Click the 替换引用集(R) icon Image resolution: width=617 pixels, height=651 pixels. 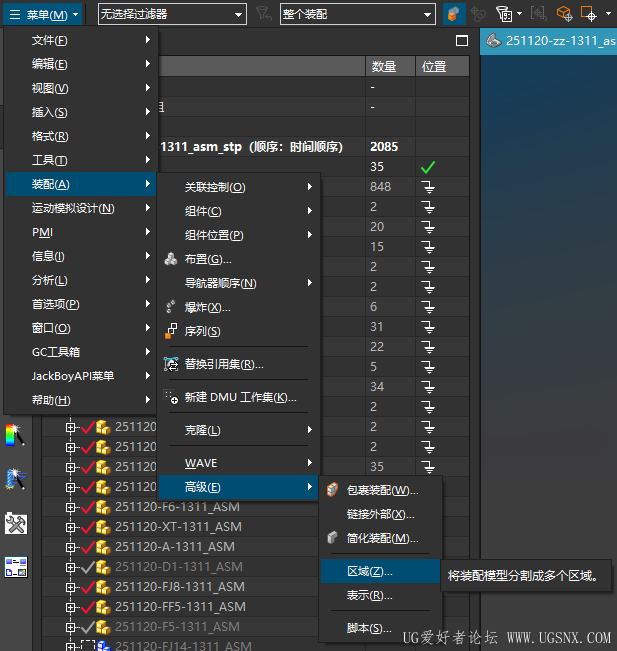pyautogui.click(x=171, y=364)
